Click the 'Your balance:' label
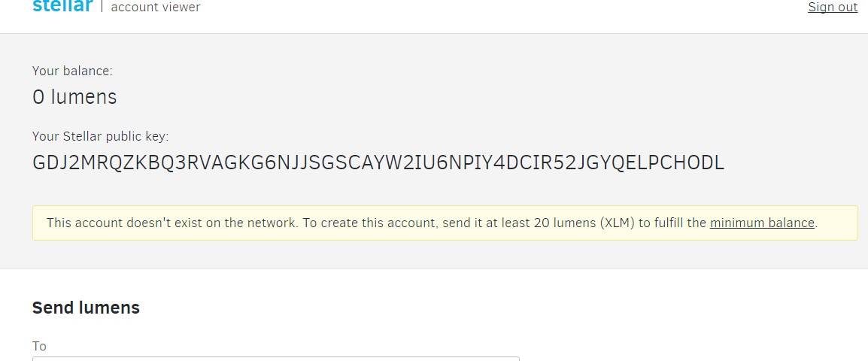Screen dimensions: 868x361 tap(72, 71)
